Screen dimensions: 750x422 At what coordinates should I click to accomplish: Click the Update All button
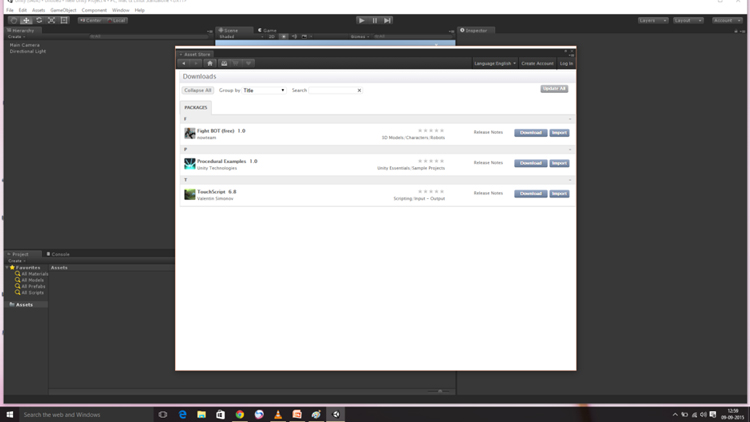(554, 89)
